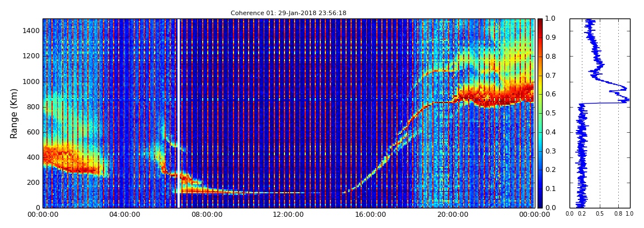Click the white vertical gap line near 06:40
Viewport: 644px width, 228px height.
click(x=178, y=113)
